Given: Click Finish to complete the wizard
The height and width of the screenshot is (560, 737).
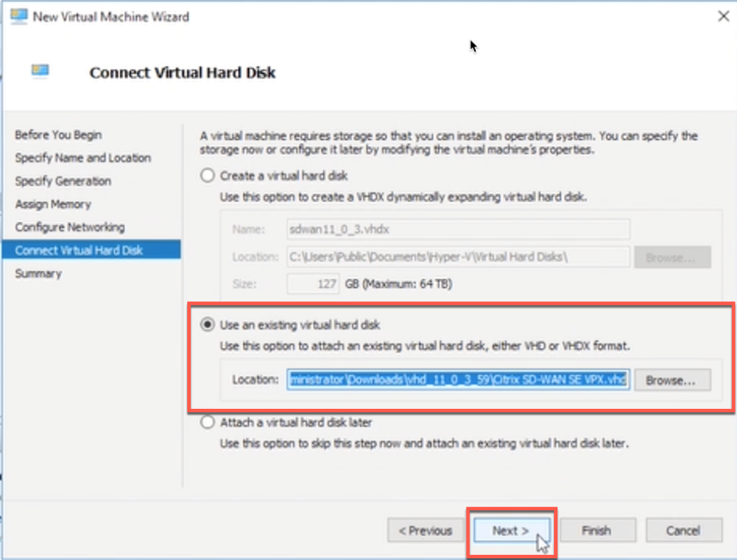Looking at the screenshot, I should point(597,531).
